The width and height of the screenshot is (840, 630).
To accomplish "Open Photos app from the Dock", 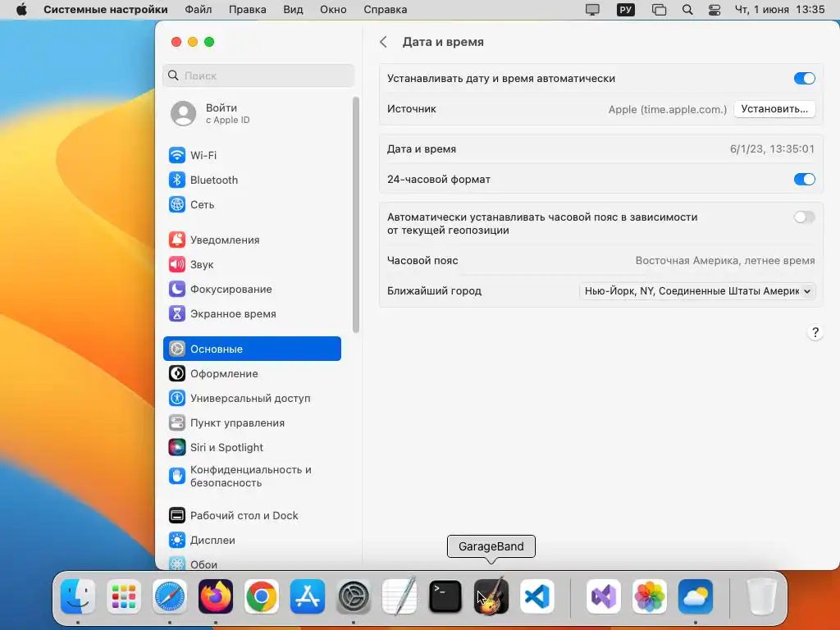I will tap(650, 596).
